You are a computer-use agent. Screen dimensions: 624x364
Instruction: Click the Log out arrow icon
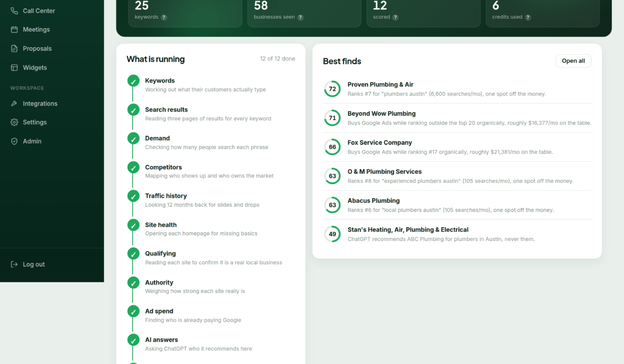click(x=14, y=264)
